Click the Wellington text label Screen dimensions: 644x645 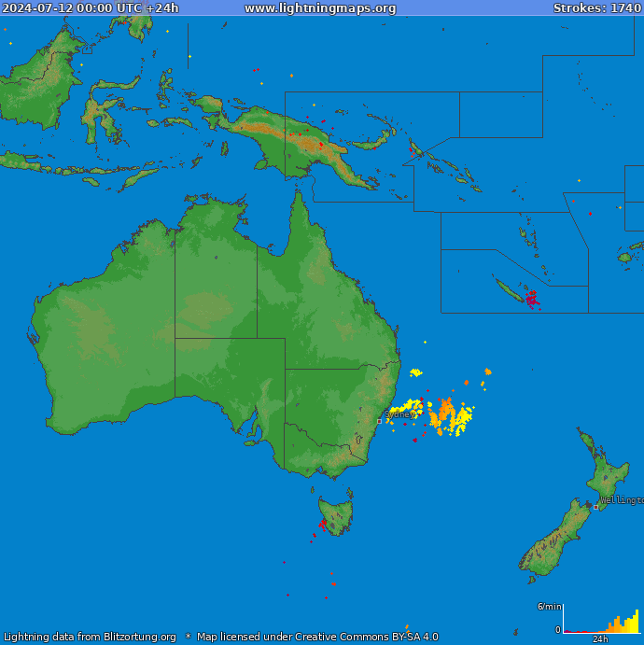(x=622, y=500)
